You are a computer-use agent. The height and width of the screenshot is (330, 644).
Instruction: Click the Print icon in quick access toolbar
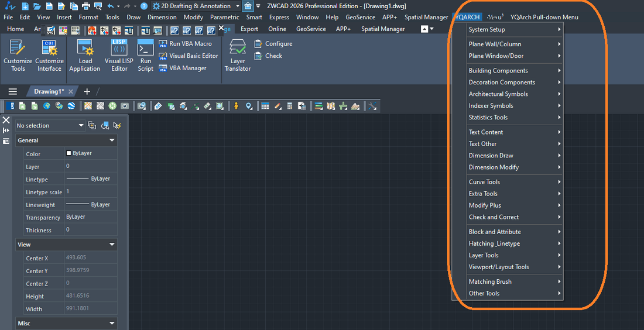[85, 6]
